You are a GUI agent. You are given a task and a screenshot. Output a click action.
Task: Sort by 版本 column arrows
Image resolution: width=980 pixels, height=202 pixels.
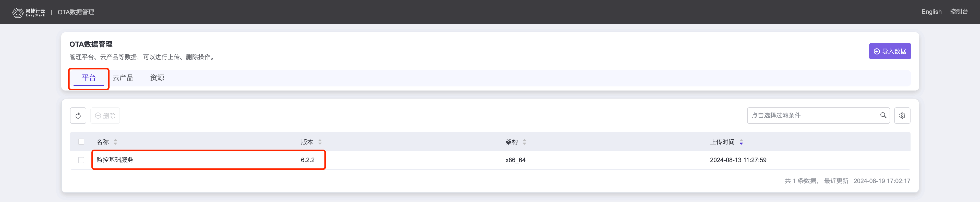click(x=320, y=142)
